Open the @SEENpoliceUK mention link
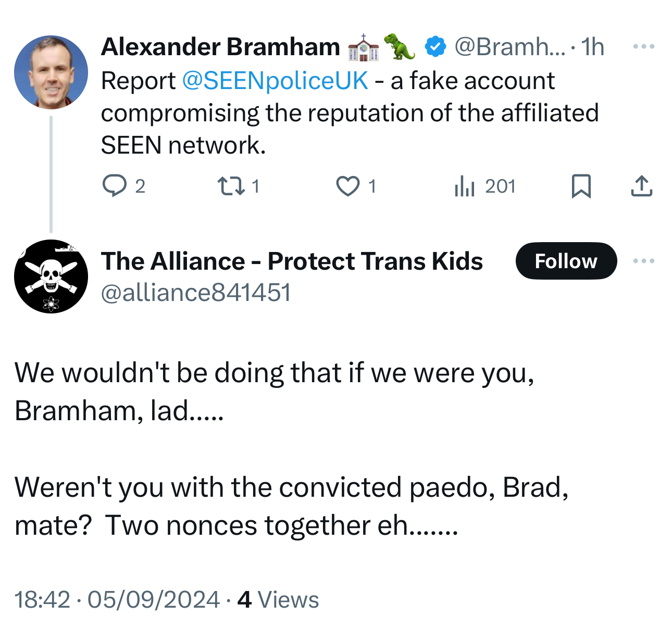The width and height of the screenshot is (672, 629). (x=275, y=81)
